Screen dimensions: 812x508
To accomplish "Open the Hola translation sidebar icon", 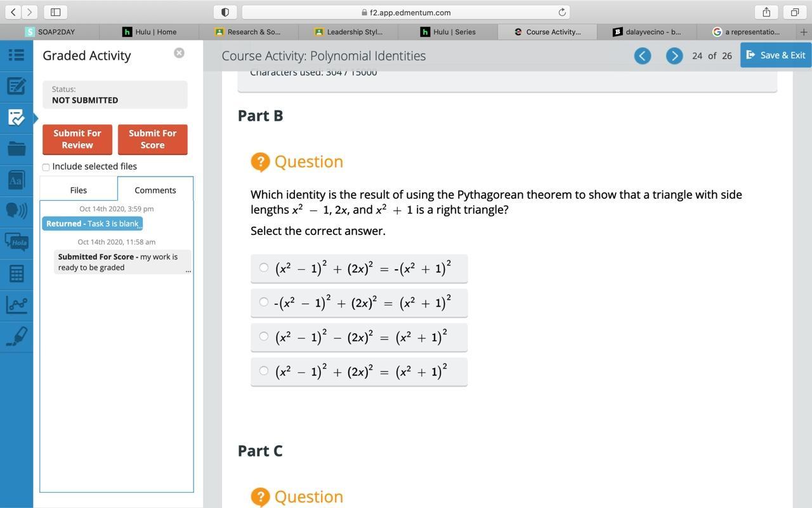I will (x=16, y=242).
